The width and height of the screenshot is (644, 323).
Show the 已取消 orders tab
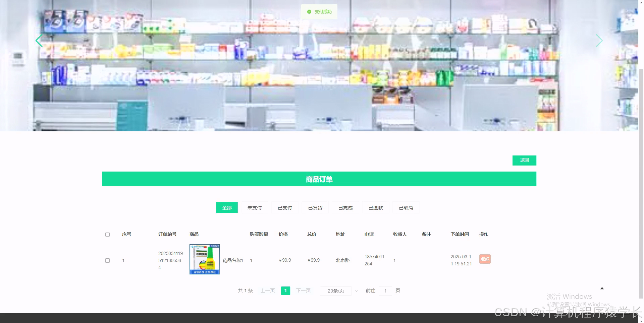(406, 207)
